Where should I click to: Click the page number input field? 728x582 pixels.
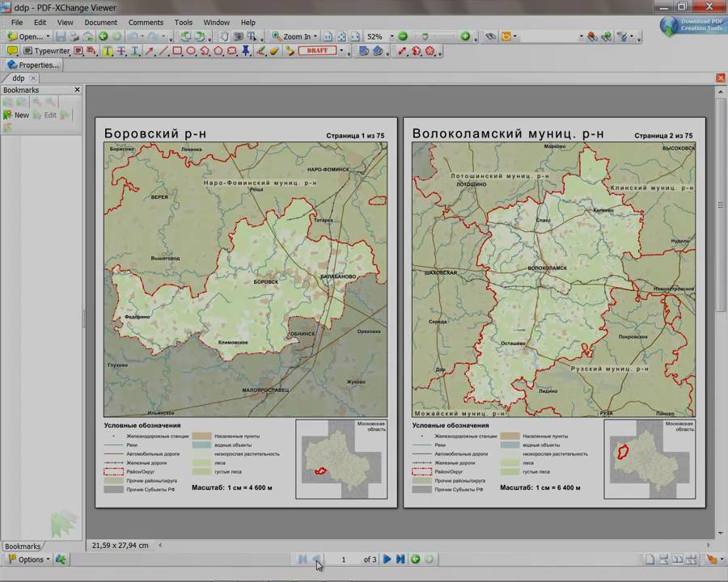[344, 559]
